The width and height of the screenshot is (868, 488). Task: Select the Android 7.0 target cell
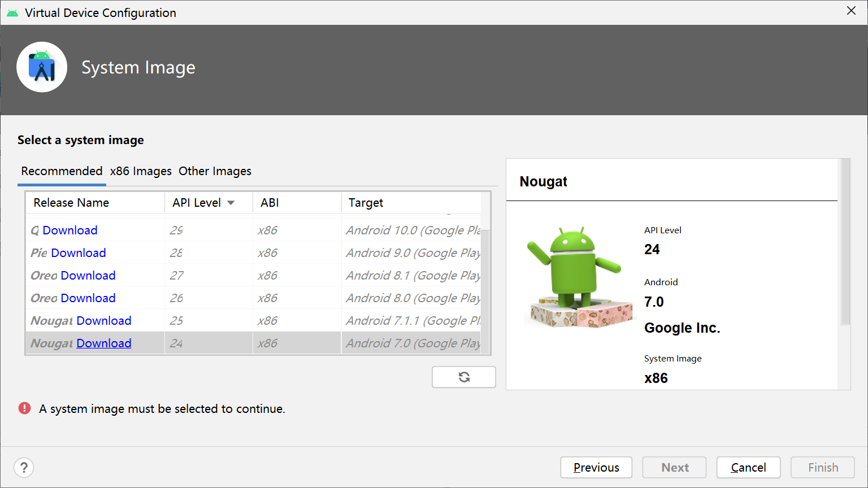click(x=411, y=343)
